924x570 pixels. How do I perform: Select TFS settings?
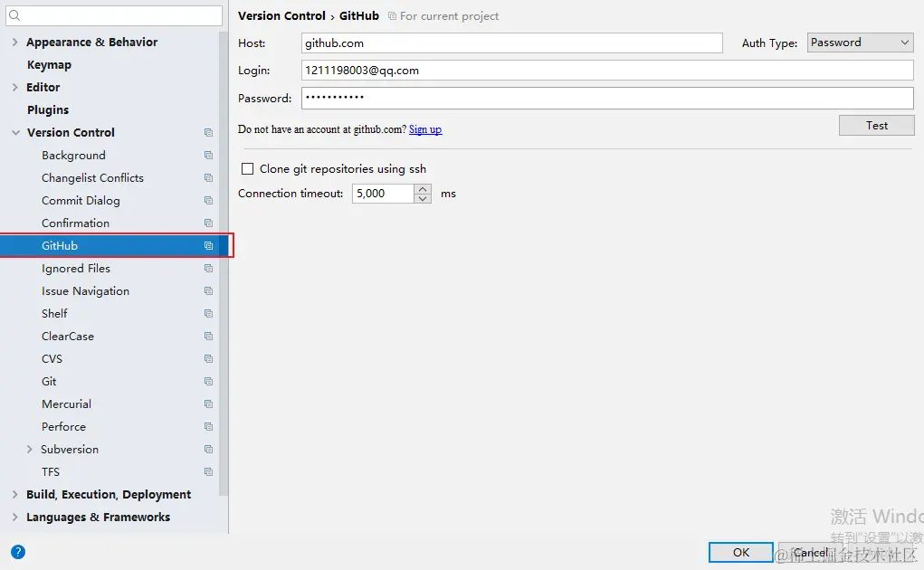click(51, 471)
